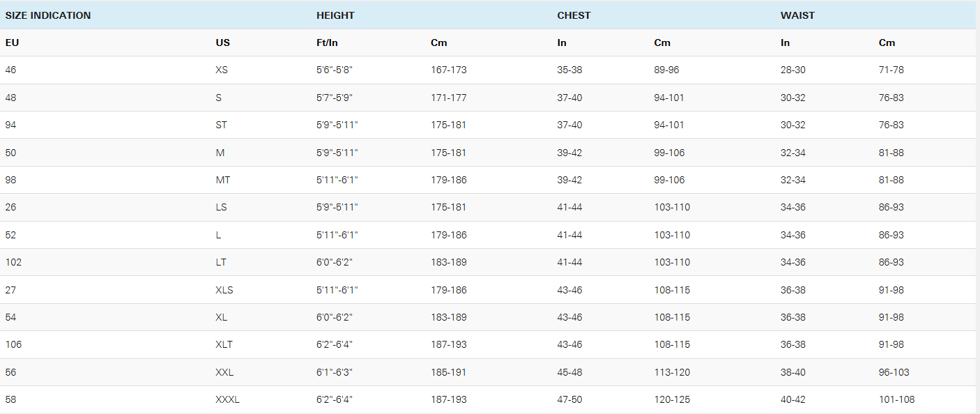Click the SIZE INDICATION column header
Viewport: 980px width, 414px height.
coord(48,15)
